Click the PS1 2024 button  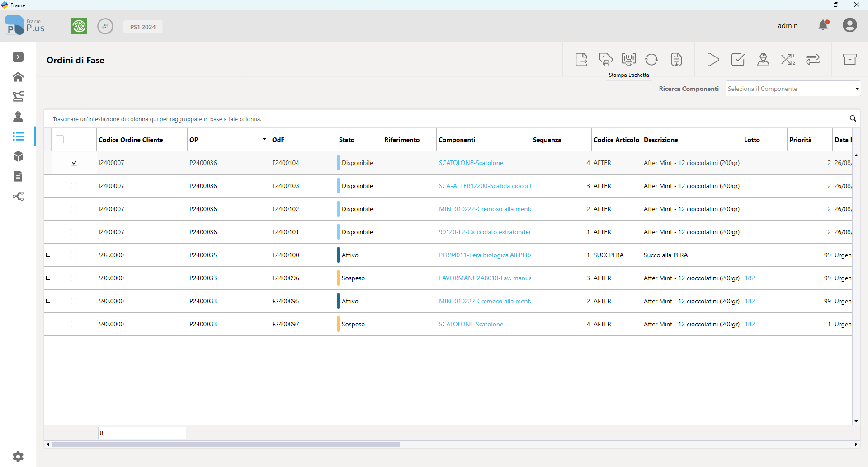point(143,27)
